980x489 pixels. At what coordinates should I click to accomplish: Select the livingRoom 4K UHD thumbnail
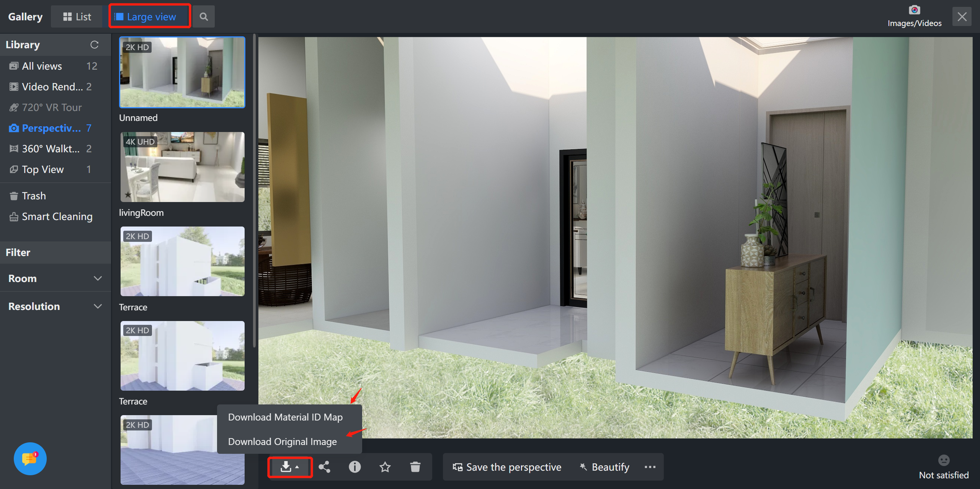click(182, 167)
